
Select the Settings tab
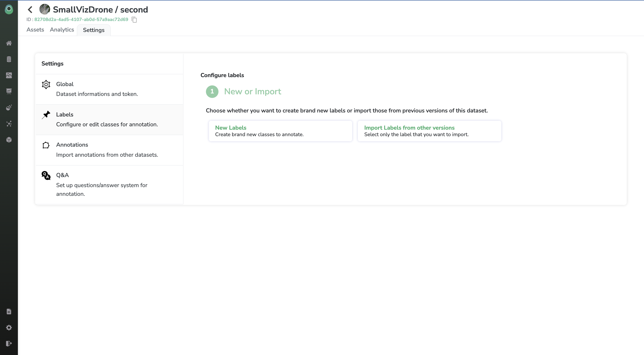(x=93, y=30)
